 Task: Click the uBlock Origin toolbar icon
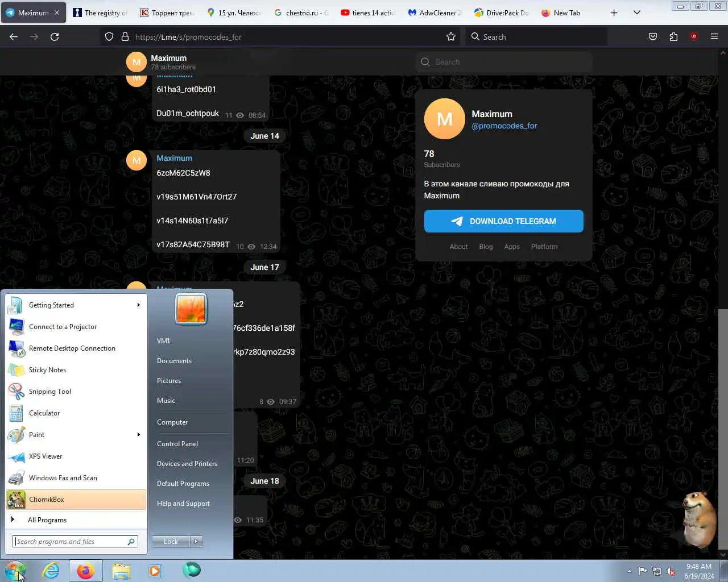pyautogui.click(x=694, y=36)
